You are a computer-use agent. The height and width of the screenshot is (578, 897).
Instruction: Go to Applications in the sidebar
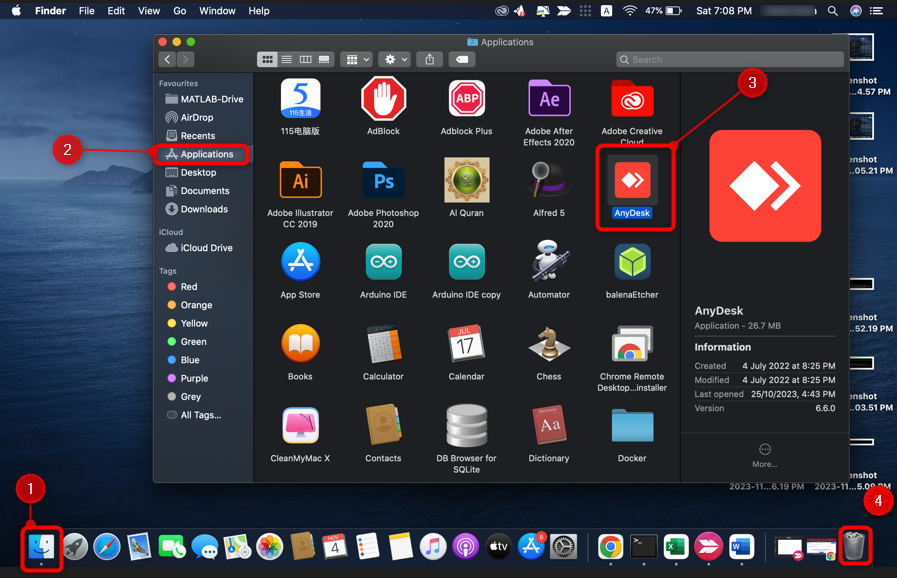pyautogui.click(x=206, y=154)
